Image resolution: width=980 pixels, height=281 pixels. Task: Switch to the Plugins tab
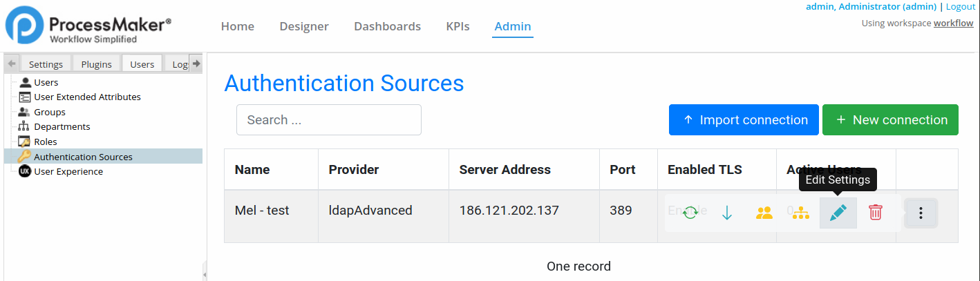[x=96, y=64]
